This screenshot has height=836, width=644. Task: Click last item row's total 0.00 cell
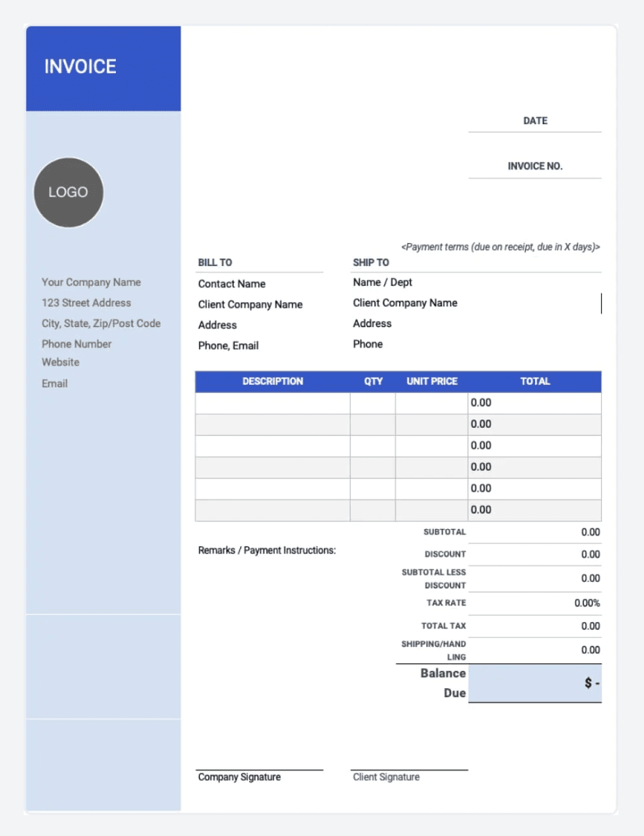[535, 510]
